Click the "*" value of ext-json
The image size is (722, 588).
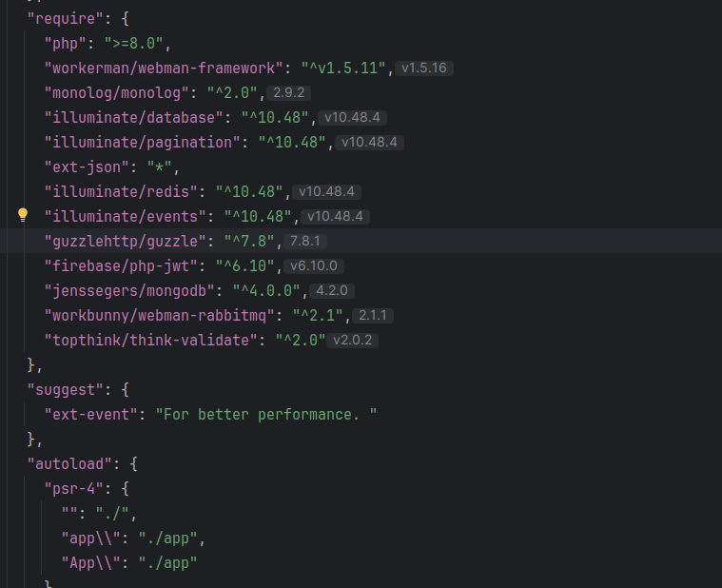159,167
